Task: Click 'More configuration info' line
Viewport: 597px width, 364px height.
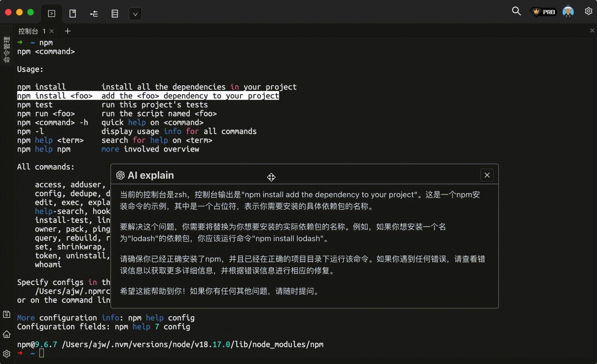Action: 106,318
